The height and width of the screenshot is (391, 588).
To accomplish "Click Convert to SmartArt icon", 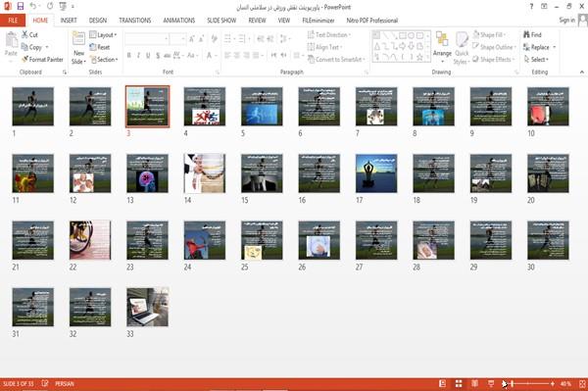I will click(311, 59).
